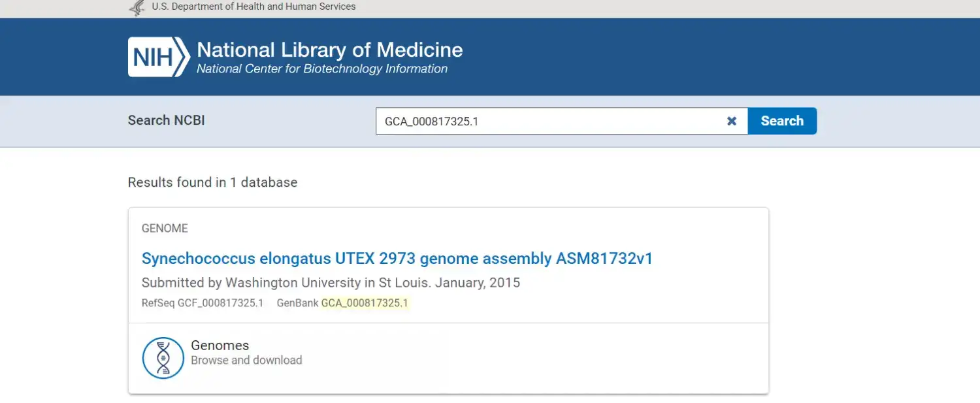Focus the Search NCBI input field
980x403 pixels.
click(x=551, y=121)
